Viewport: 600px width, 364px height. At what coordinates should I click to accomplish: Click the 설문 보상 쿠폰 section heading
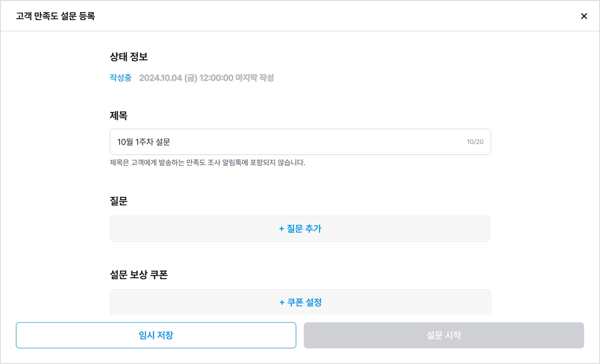pos(139,275)
